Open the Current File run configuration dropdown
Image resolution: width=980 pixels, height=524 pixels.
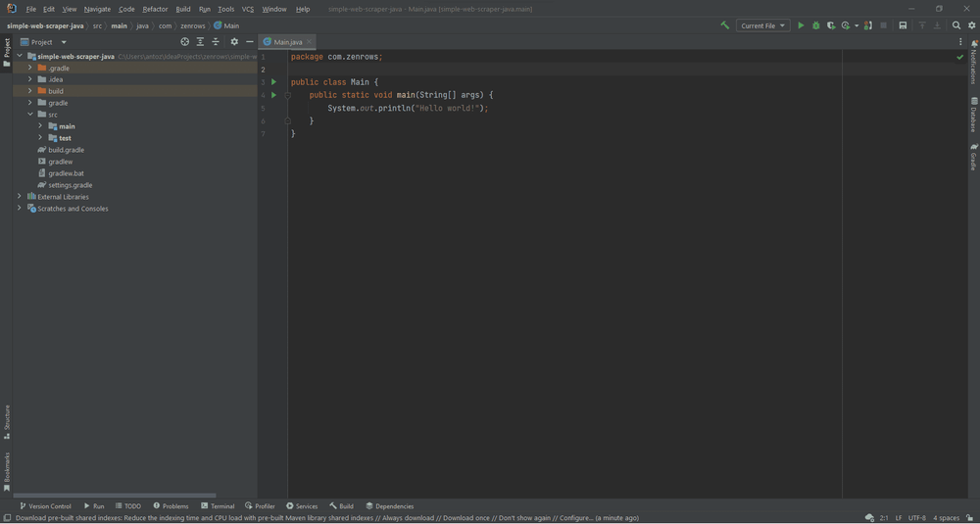(763, 25)
